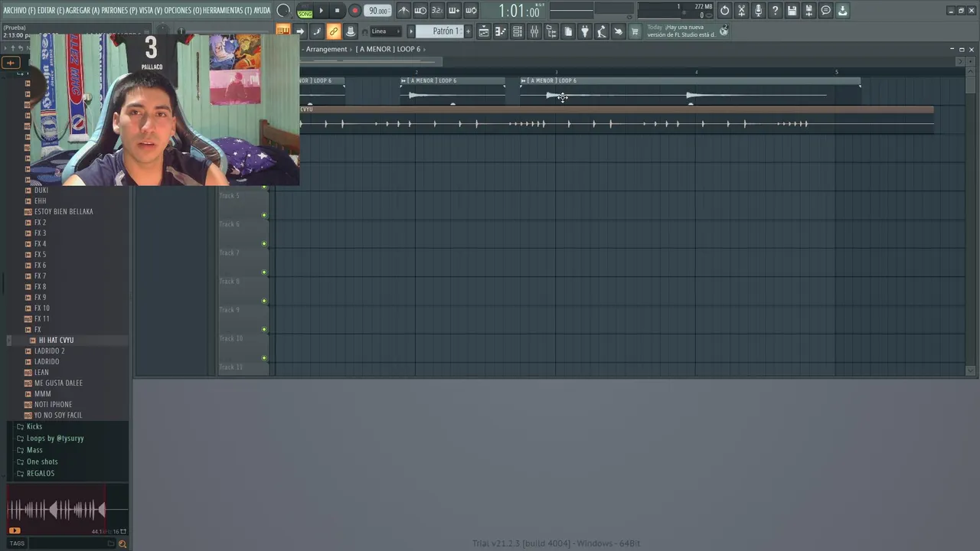This screenshot has height=551, width=980.
Task: Click the orange browser search icon
Action: (x=122, y=543)
